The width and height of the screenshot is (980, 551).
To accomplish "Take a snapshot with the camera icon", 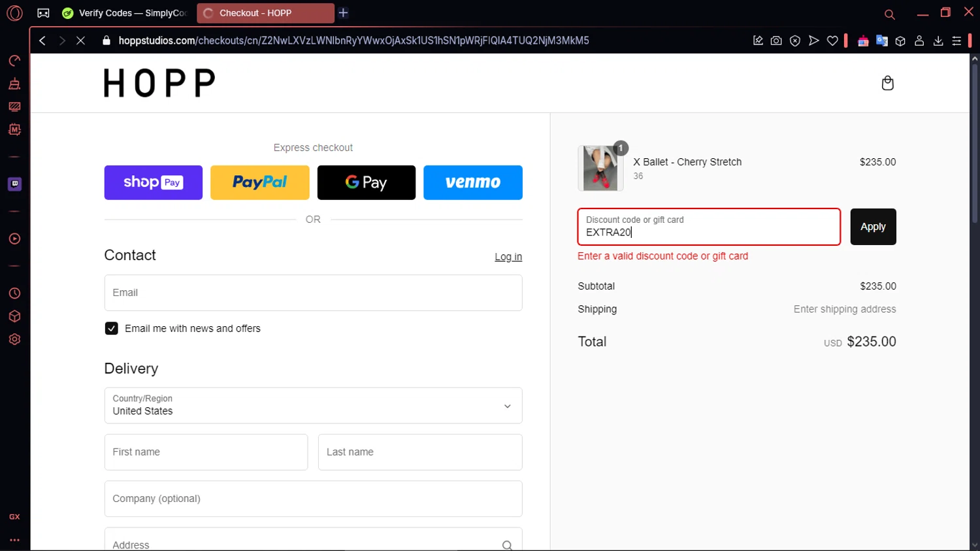I will point(776,41).
